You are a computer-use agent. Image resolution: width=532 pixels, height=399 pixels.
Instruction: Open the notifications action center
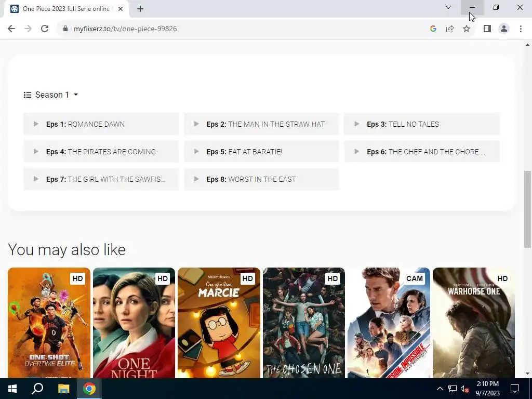coord(515,389)
